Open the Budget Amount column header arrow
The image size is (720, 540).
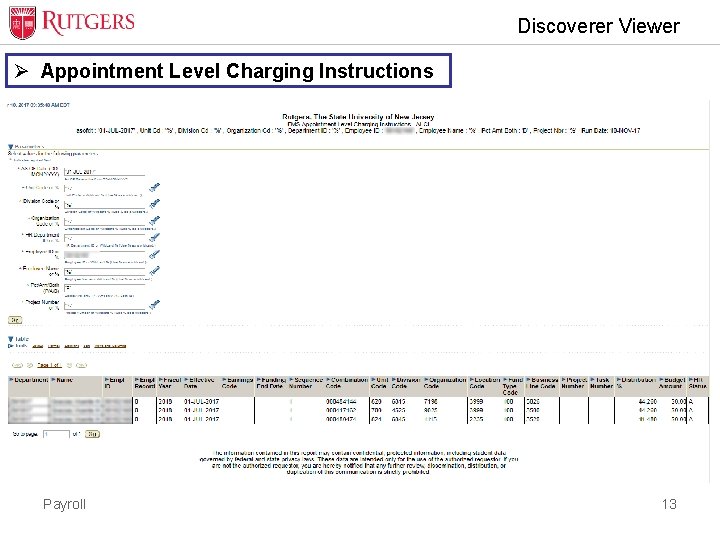[661, 380]
